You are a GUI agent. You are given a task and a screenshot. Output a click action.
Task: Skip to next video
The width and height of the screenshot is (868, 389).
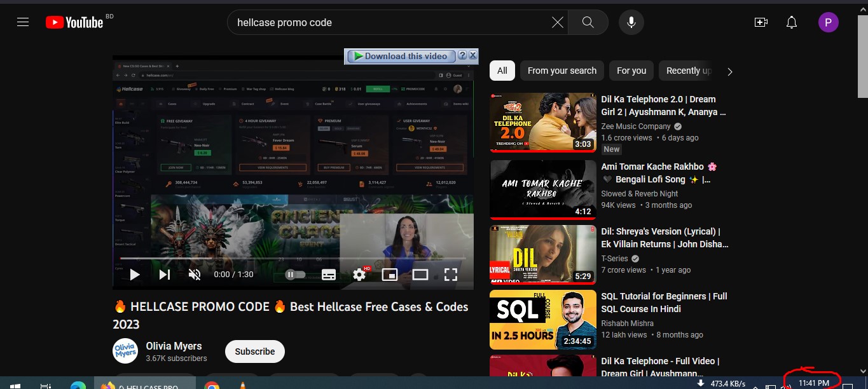click(x=164, y=275)
